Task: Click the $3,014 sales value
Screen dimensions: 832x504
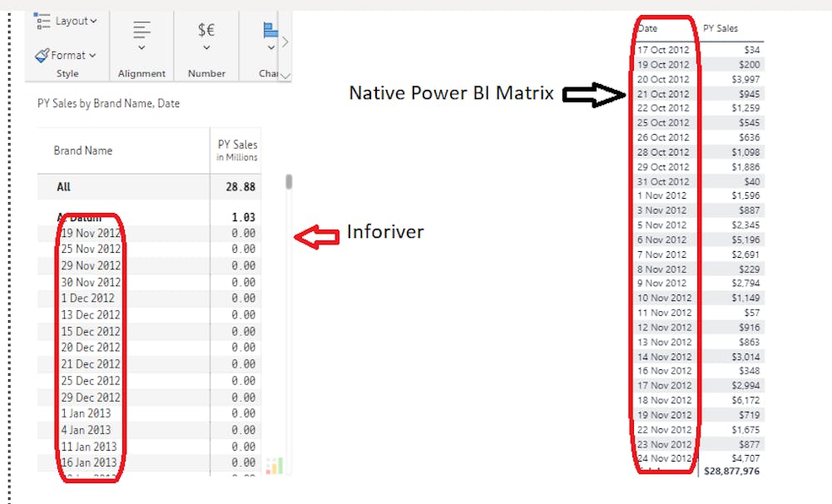Action: coord(745,357)
